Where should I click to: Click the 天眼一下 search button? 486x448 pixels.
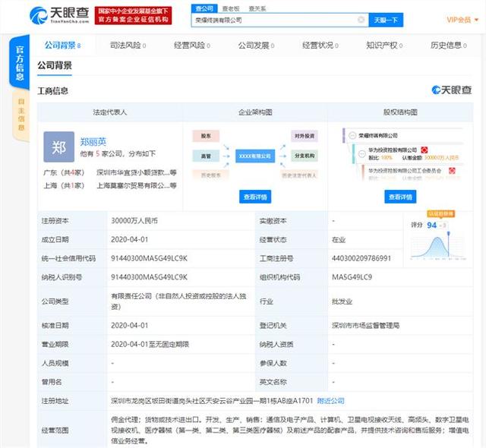click(x=386, y=20)
